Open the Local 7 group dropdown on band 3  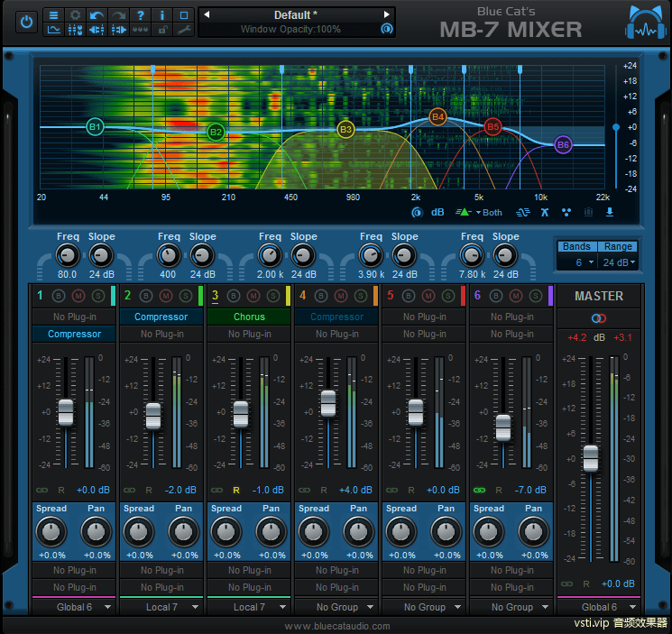249,607
